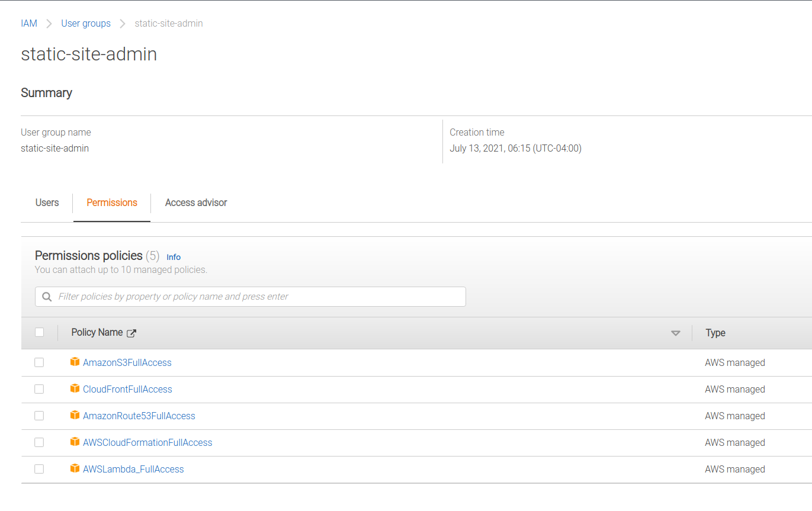Click AWS managed in the AmazonRoute53FullAccess row

pyautogui.click(x=735, y=416)
